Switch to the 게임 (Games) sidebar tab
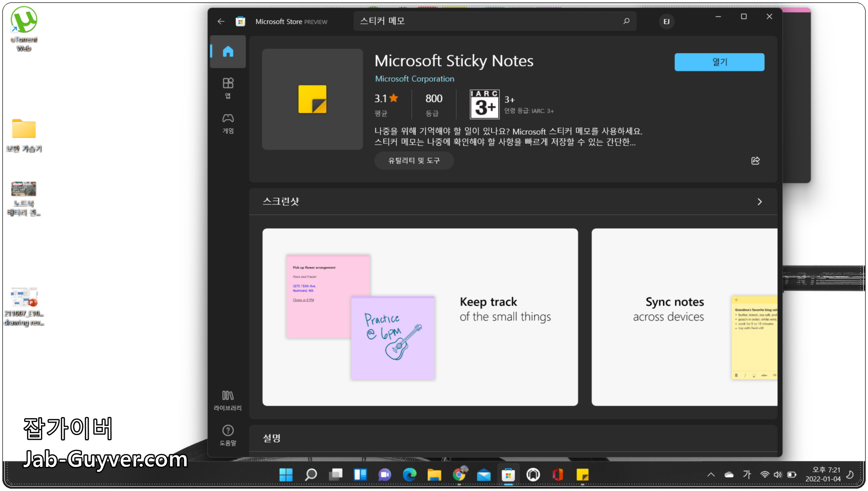This screenshot has width=868, height=491. (228, 123)
